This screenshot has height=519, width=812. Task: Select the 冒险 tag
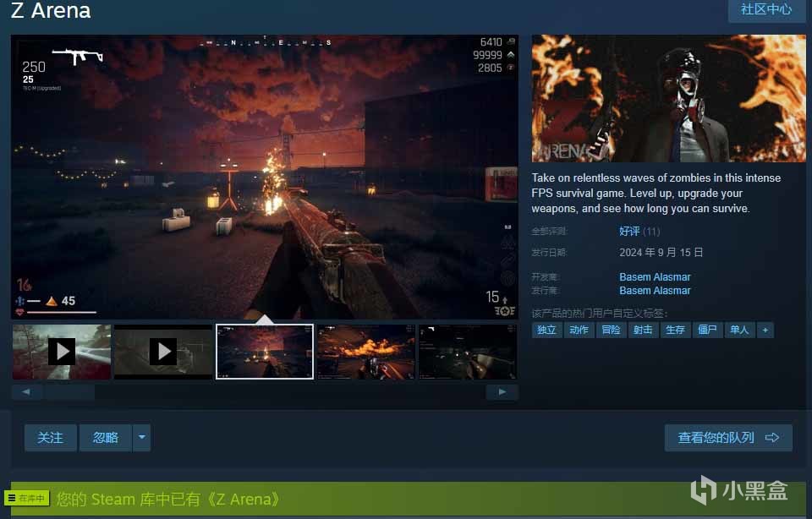point(611,330)
